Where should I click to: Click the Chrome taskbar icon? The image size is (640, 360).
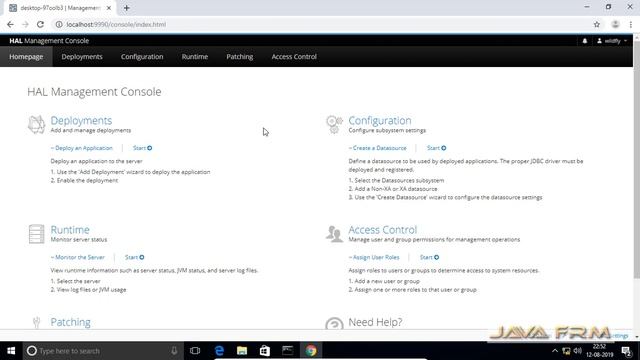(311, 351)
